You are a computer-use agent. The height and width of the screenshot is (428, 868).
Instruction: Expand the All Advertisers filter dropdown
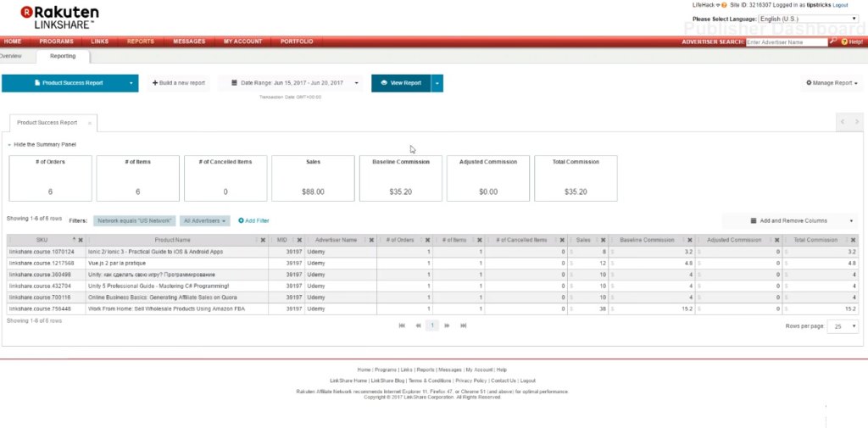[205, 220]
